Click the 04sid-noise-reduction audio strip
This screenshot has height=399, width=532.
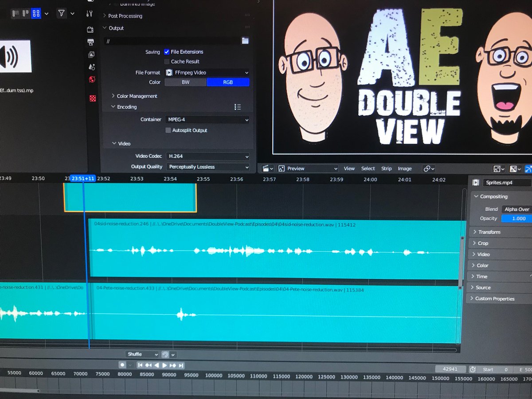(x=275, y=249)
